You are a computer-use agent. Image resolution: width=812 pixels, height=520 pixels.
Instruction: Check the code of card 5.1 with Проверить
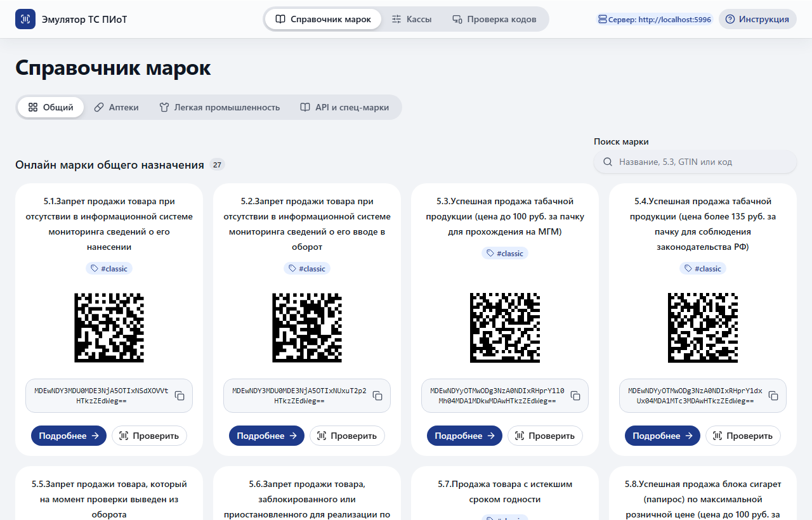(149, 436)
